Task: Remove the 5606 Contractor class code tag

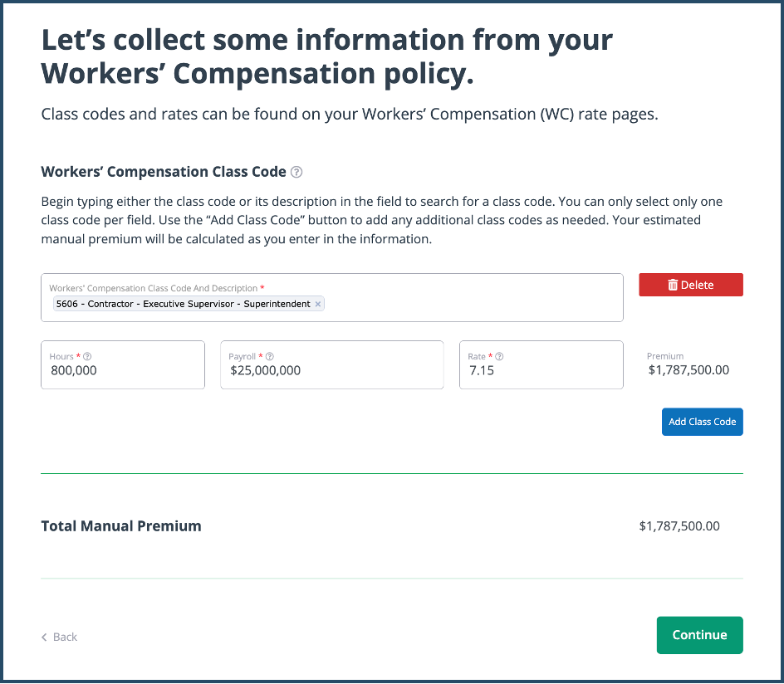Action: (x=318, y=305)
